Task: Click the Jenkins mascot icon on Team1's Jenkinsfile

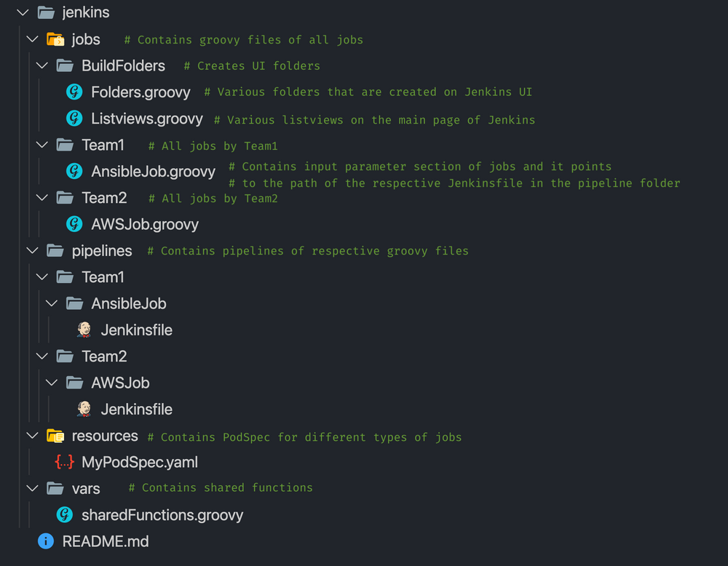Action: coord(84,329)
